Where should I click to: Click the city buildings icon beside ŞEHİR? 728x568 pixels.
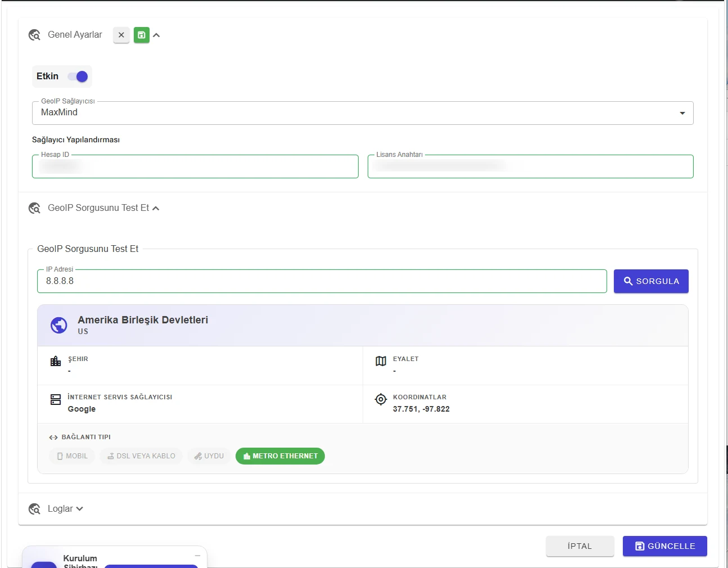point(56,361)
